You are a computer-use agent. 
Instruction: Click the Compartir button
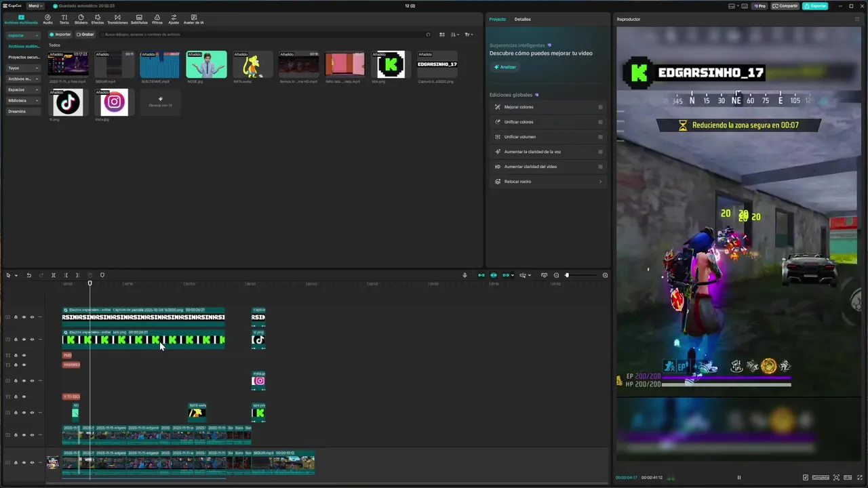click(x=785, y=6)
